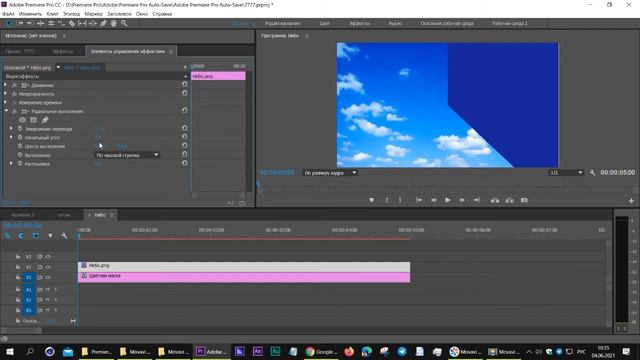Select the Rate Stretch tool
This screenshot has height=360, width=640.
[x=61, y=24]
